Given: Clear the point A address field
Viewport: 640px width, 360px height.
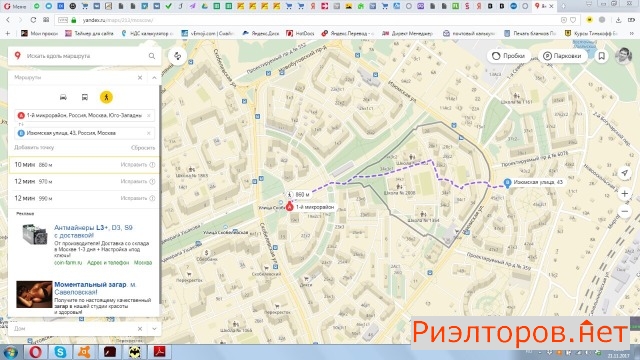Looking at the screenshot, I should [149, 116].
